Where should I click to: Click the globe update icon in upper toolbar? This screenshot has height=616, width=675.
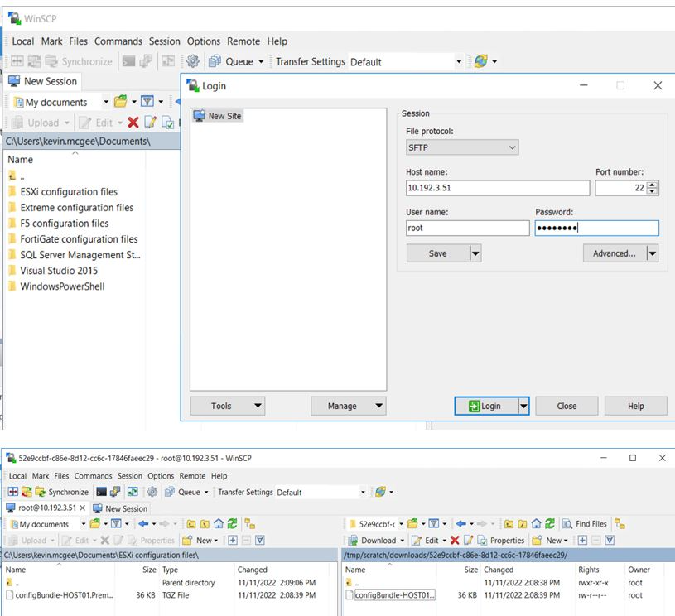481,61
